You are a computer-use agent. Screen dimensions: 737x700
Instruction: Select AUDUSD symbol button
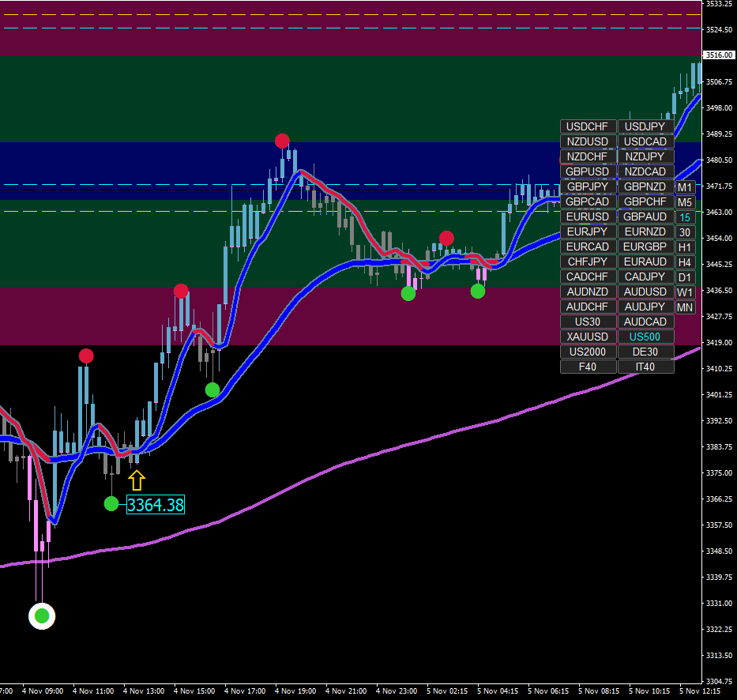click(x=645, y=292)
